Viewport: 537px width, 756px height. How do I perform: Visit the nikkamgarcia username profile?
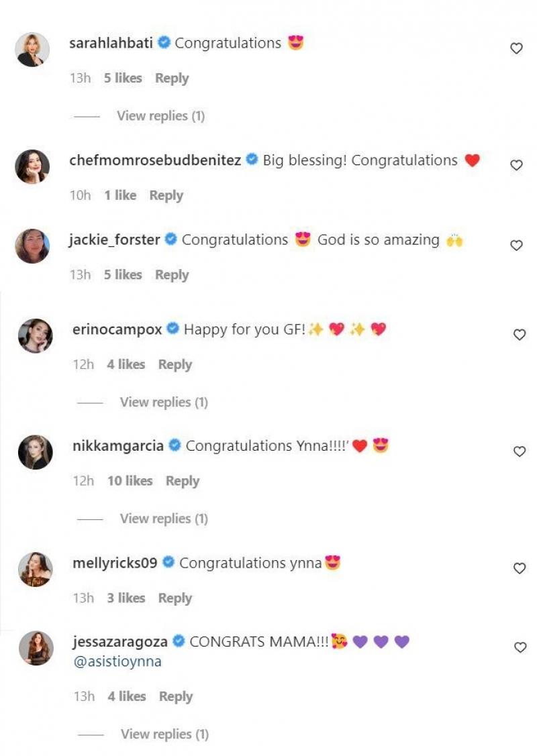(x=117, y=445)
